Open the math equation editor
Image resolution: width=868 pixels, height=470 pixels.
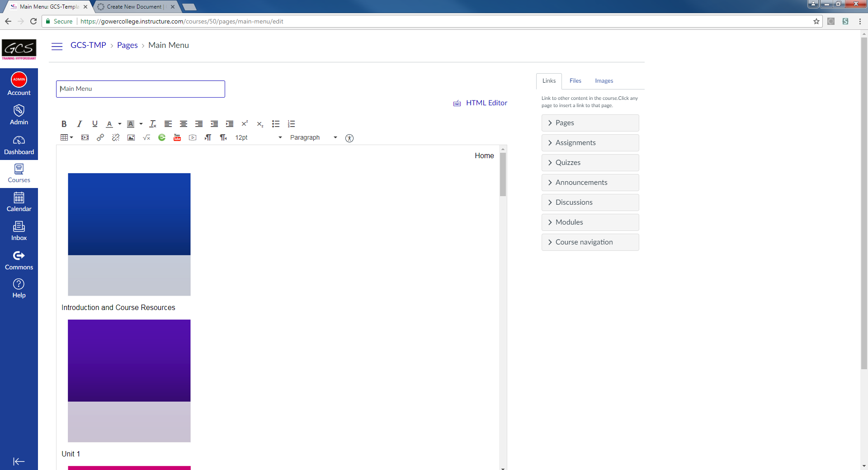[146, 137]
